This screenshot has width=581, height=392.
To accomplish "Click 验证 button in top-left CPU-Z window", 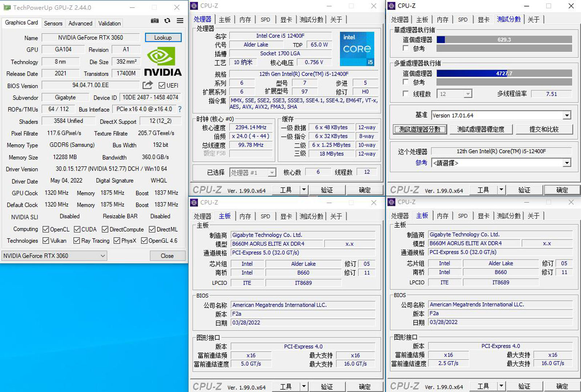I will 327,190.
